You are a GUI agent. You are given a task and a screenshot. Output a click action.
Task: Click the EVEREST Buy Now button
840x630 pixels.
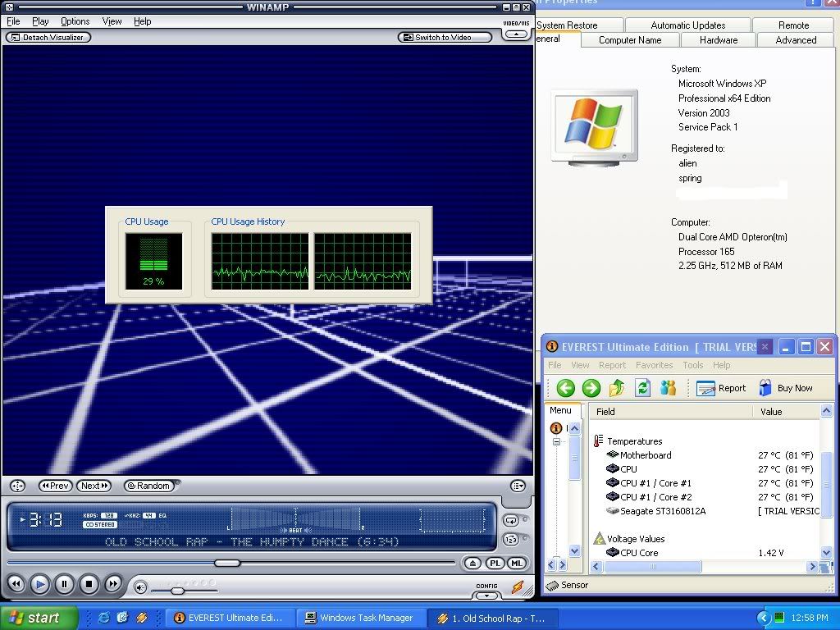[786, 388]
